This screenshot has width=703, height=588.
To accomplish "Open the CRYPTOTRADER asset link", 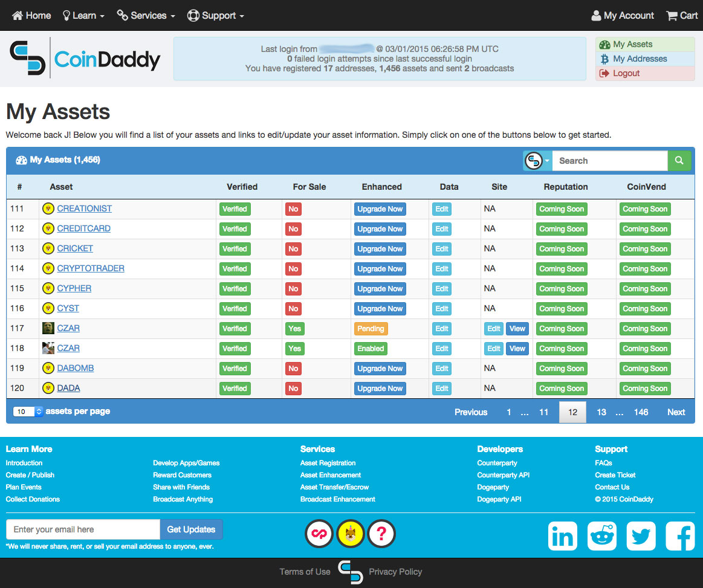I will click(91, 268).
